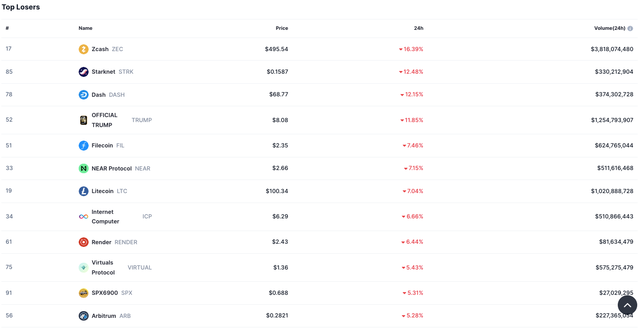This screenshot has height=331, width=644.
Task: Click the NEAR Protocol coin logo
Action: point(83,168)
